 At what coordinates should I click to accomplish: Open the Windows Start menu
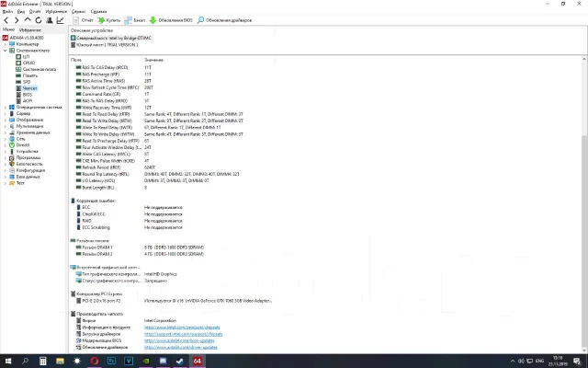8,361
